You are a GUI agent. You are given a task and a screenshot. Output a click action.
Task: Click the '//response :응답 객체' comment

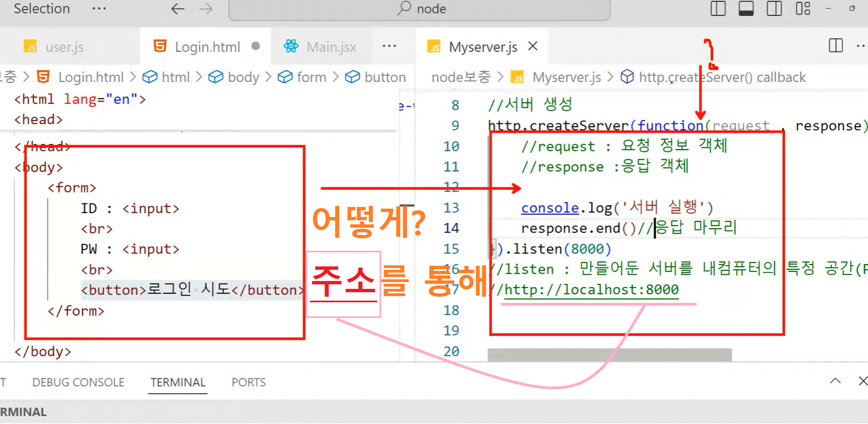pos(605,167)
